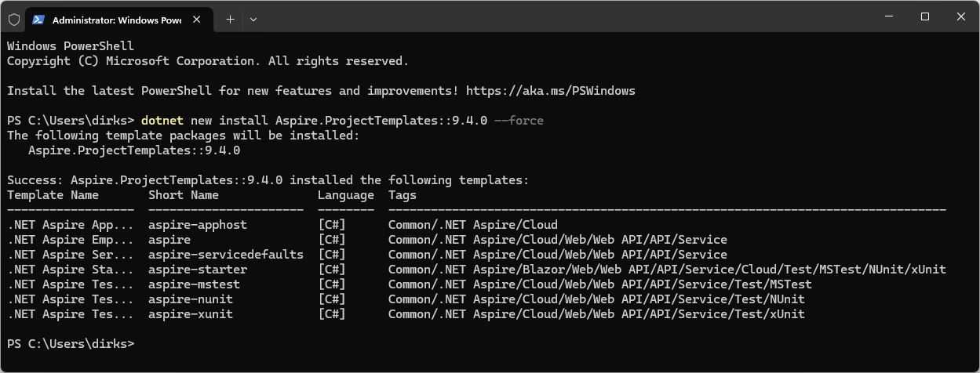Click the aspire-apphost short name text
This screenshot has height=373, width=980.
(x=198, y=225)
